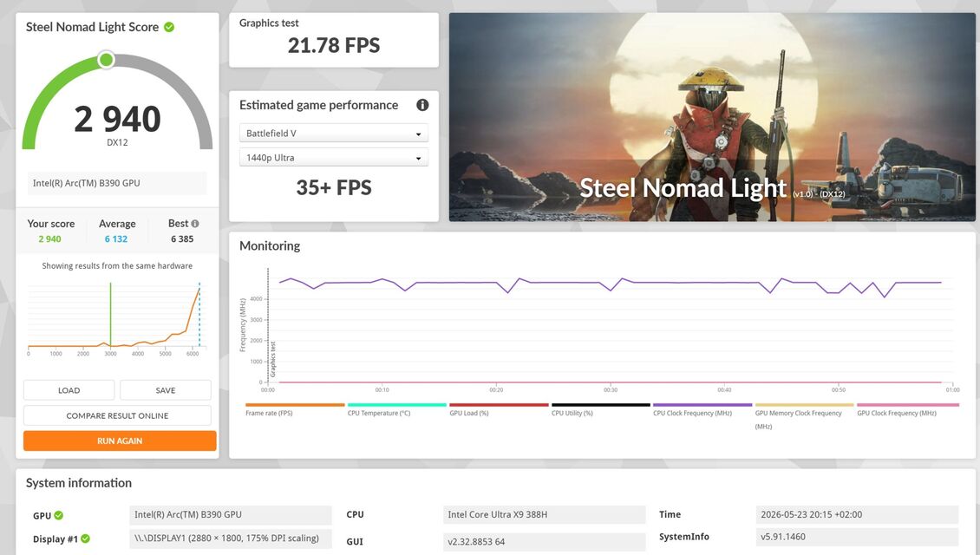The width and height of the screenshot is (980, 555).
Task: Click the Display #1 value 2880 × 1800 field
Action: coord(231,539)
